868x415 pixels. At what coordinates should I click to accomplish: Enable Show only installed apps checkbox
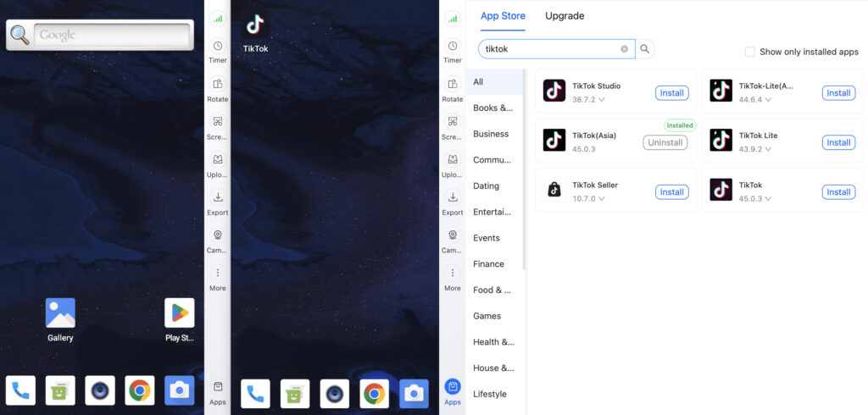749,52
